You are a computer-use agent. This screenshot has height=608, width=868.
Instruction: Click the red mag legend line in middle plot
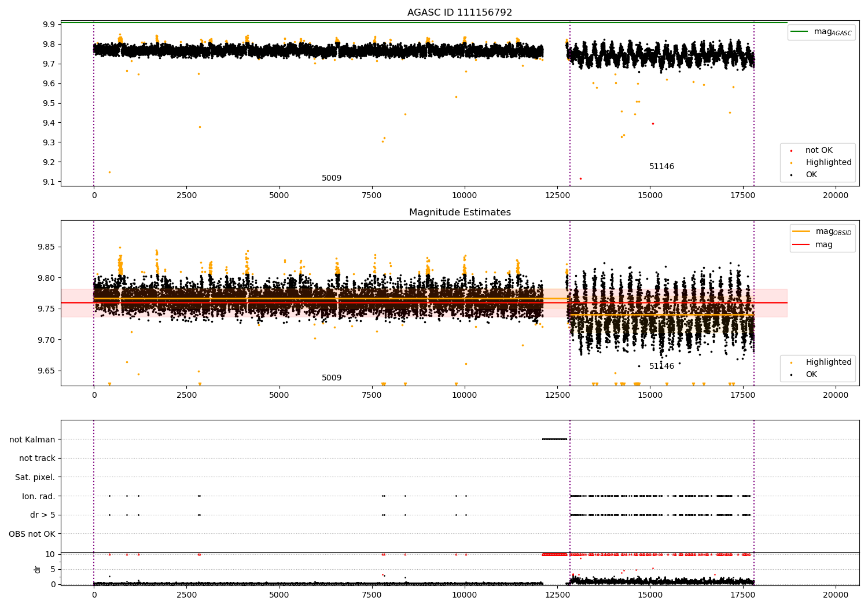pos(801,245)
